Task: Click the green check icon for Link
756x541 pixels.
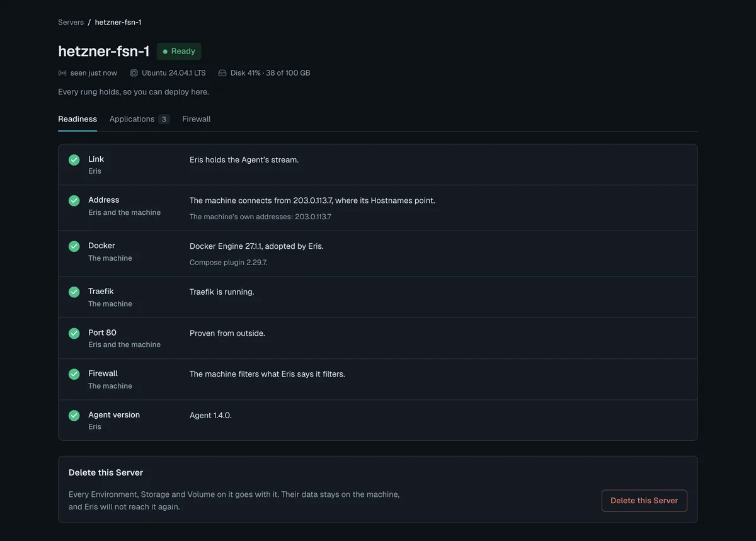Action: [x=74, y=160]
